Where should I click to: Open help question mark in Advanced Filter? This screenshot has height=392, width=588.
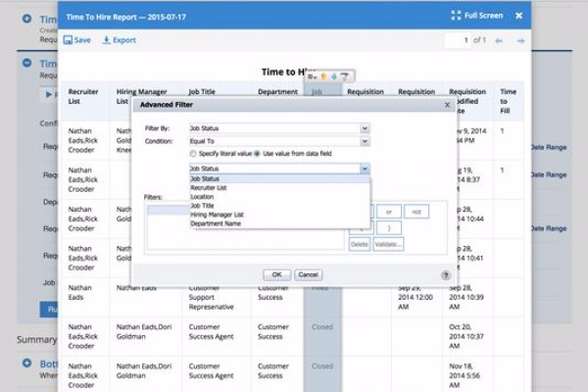coord(446,275)
